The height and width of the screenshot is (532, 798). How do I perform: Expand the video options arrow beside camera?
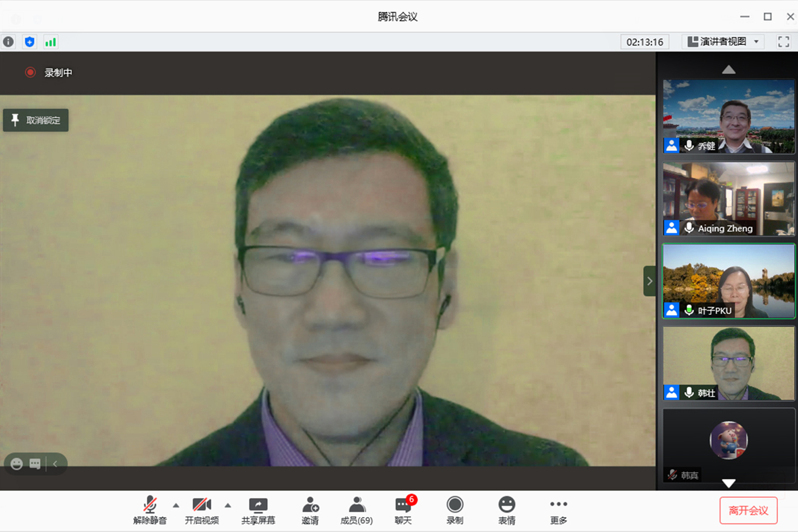pyautogui.click(x=228, y=505)
